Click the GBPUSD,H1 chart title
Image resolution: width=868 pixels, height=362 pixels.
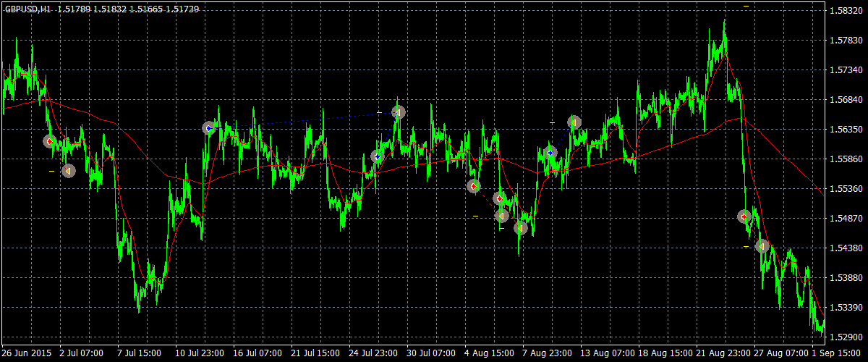[28, 9]
